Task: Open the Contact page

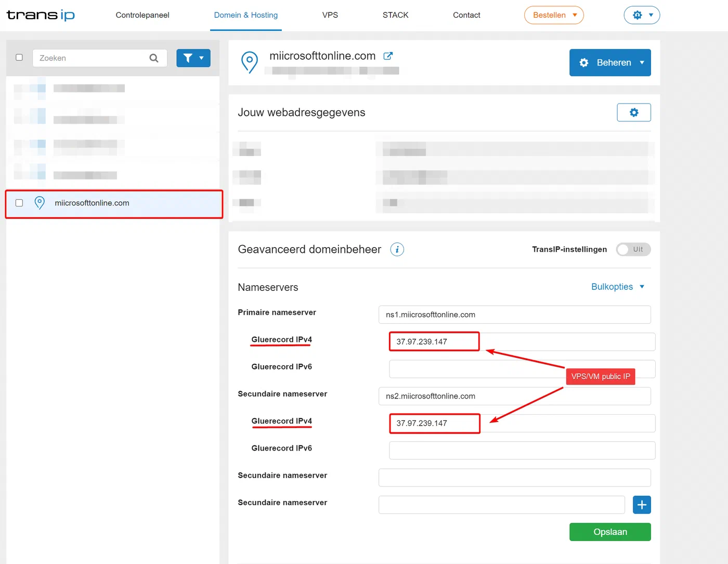Action: pyautogui.click(x=466, y=15)
